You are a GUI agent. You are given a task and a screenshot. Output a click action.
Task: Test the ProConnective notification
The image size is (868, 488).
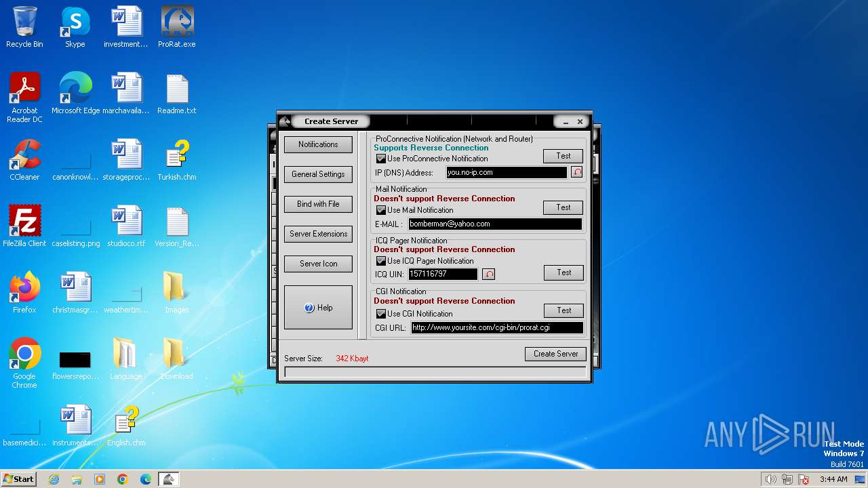pyautogui.click(x=564, y=156)
